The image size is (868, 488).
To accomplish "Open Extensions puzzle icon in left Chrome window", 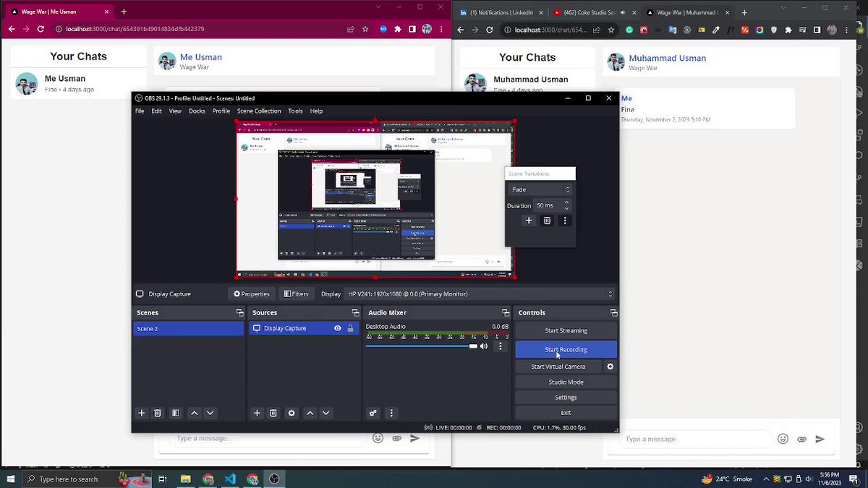I will tap(397, 29).
